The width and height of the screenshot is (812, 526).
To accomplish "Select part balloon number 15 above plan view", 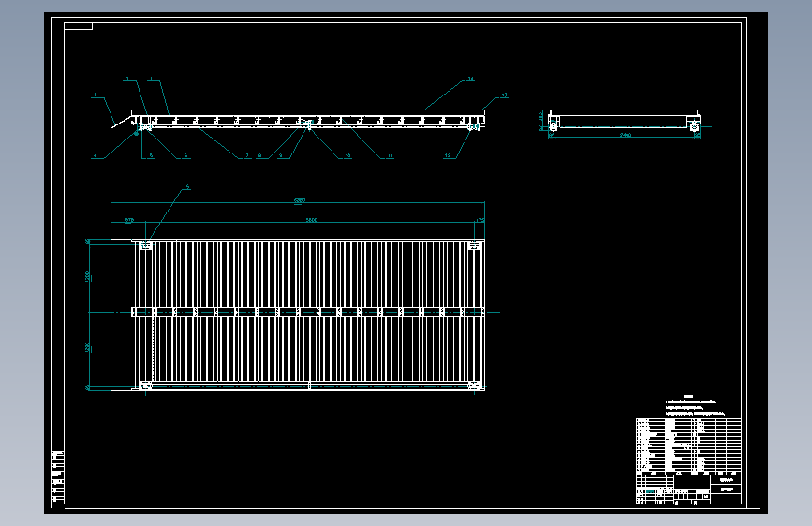I will coord(186,187).
